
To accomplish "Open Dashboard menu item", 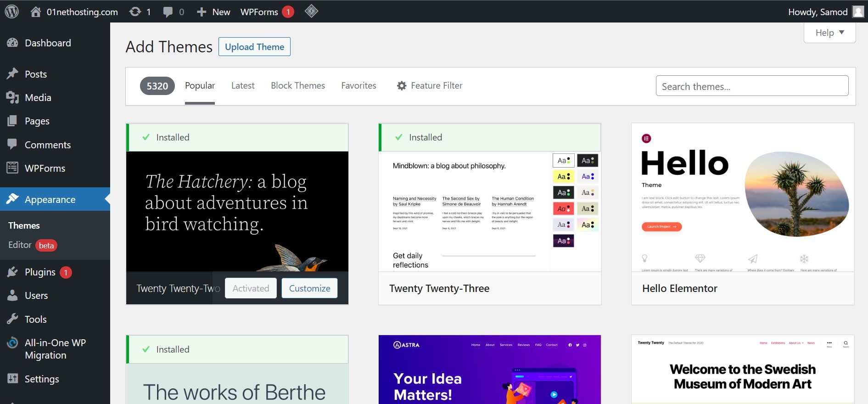I will (x=48, y=43).
